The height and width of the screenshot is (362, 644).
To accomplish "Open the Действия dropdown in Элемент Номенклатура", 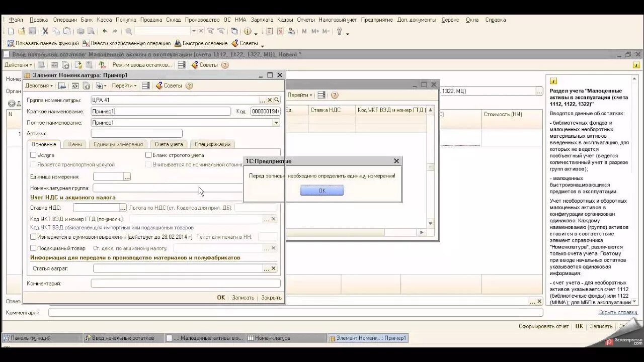I will click(x=39, y=85).
